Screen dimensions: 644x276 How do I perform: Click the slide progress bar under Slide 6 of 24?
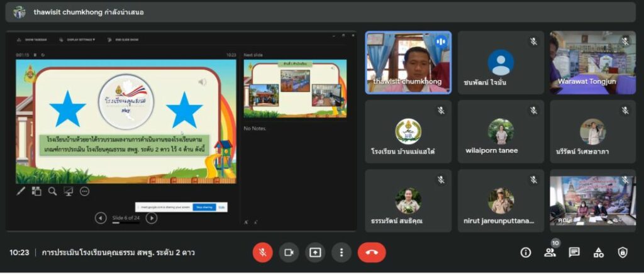[x=125, y=223]
